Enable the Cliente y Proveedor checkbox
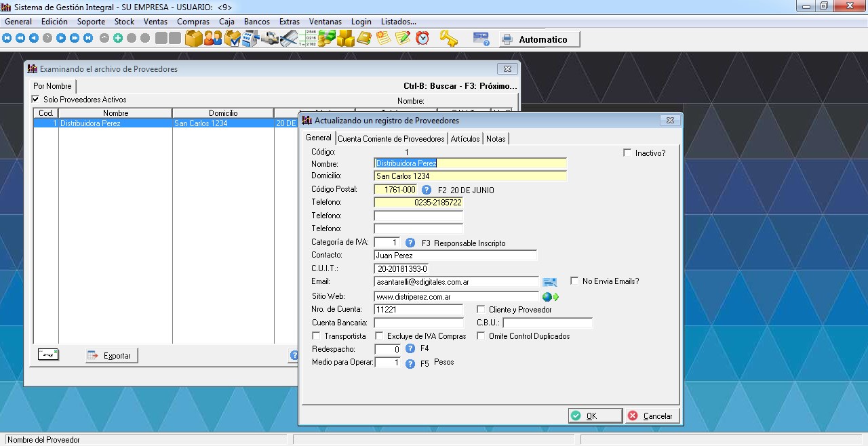The width and height of the screenshot is (868, 446). click(x=481, y=310)
